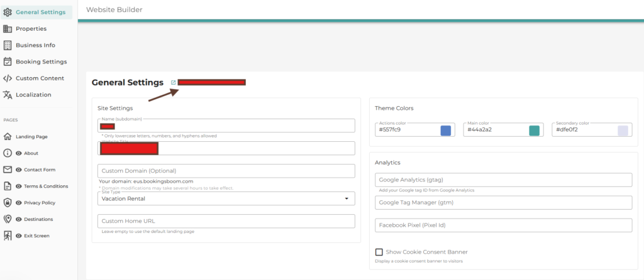Click the Actions color swatch
The image size is (644, 280).
click(445, 131)
